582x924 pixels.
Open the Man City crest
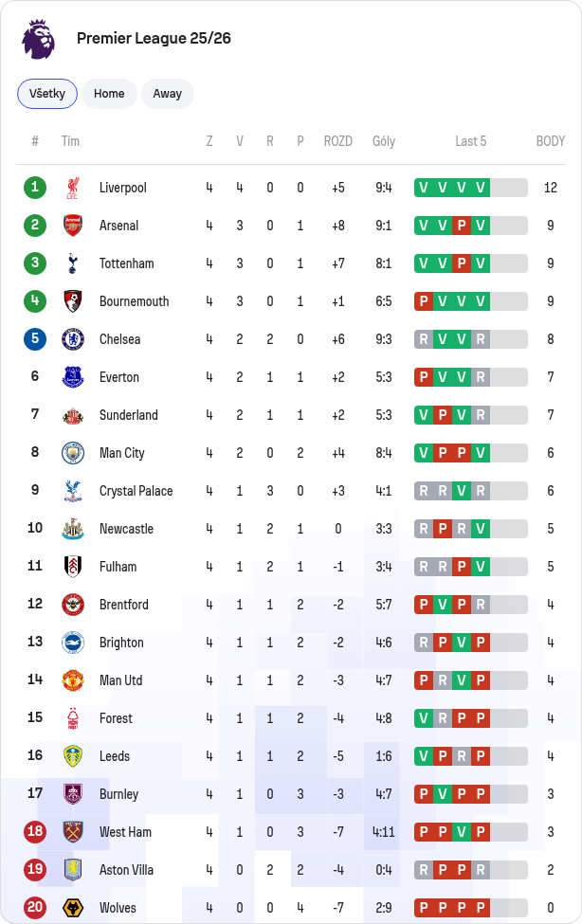point(73,453)
